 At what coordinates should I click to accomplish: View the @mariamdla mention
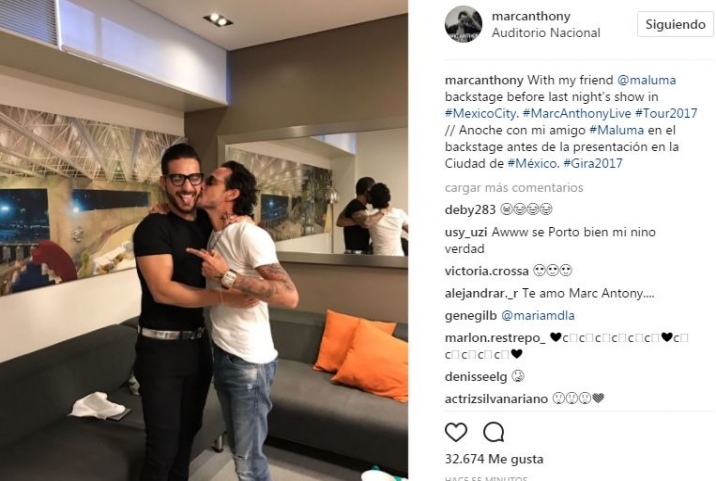[x=538, y=316]
